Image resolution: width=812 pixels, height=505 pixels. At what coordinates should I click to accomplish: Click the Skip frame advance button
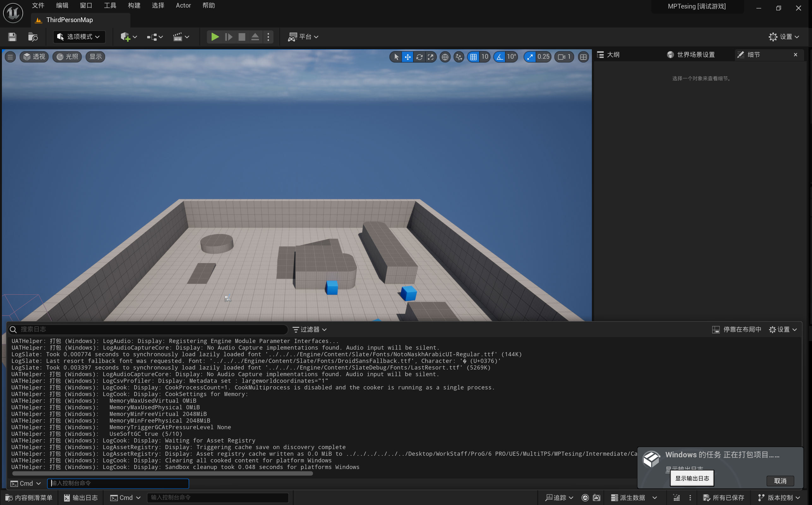228,37
